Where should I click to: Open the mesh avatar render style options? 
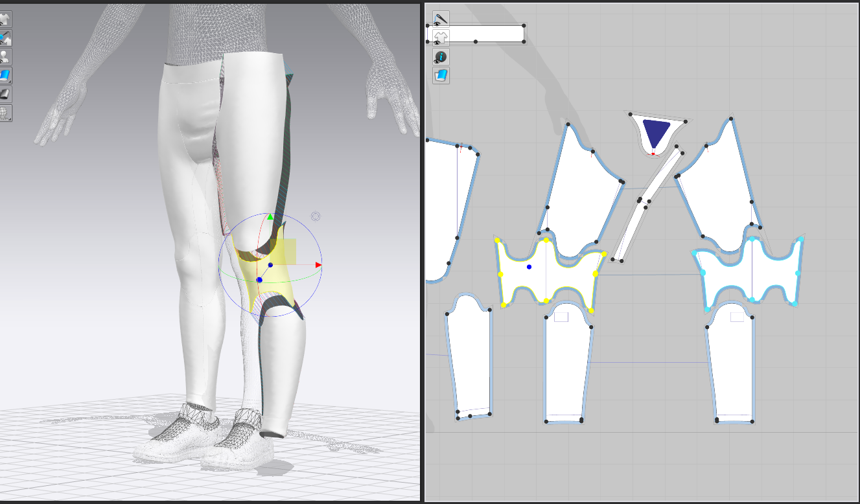tap(5, 113)
